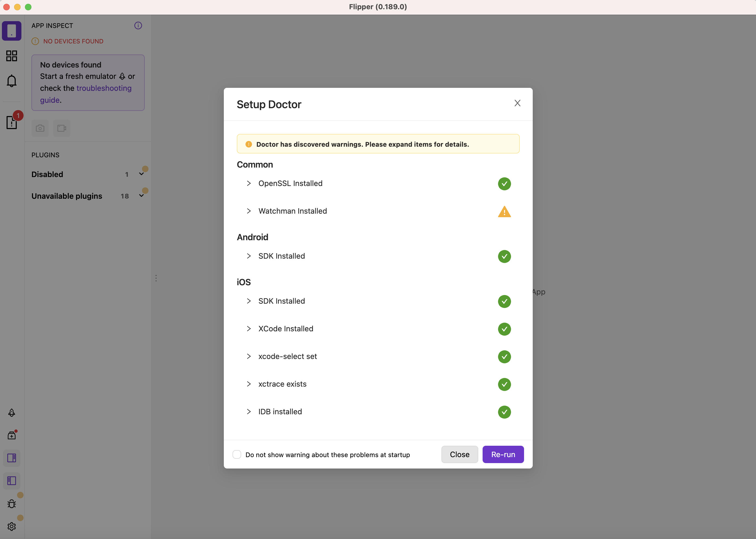
Task: Select the plugin manager grid icon
Action: (12, 56)
